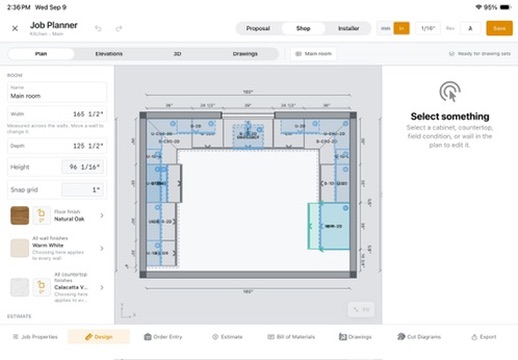Rotate the floor finish grain direction icon
Screen dimensions: 518x360
[x=41, y=215]
